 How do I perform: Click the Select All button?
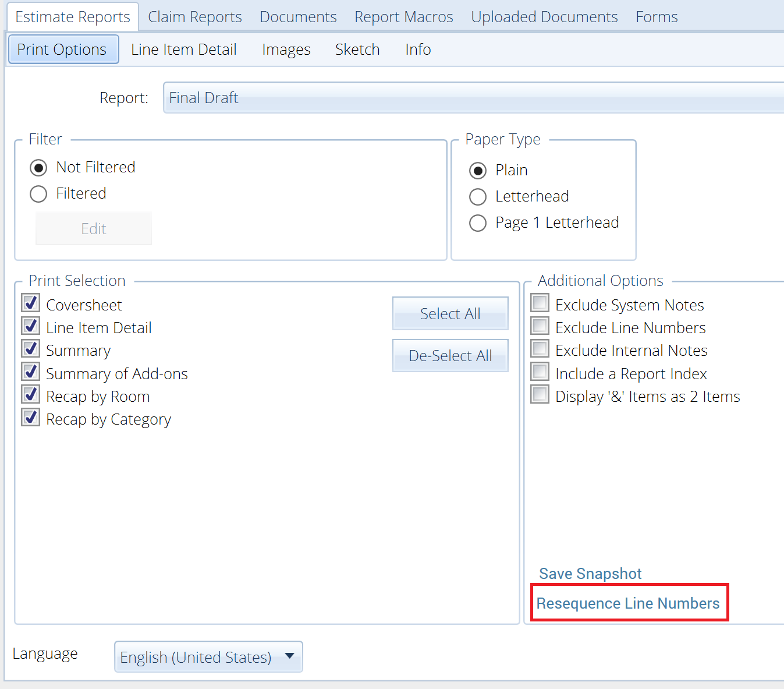pyautogui.click(x=450, y=313)
